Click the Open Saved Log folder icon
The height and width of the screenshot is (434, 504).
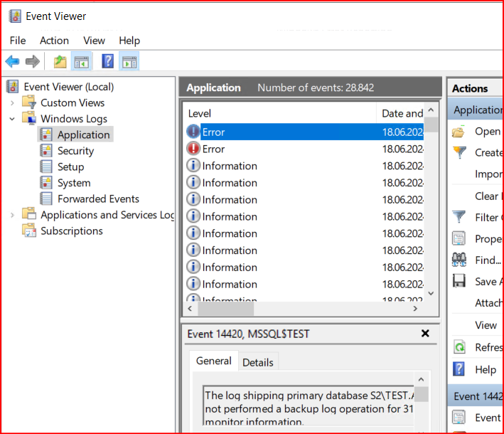459,131
